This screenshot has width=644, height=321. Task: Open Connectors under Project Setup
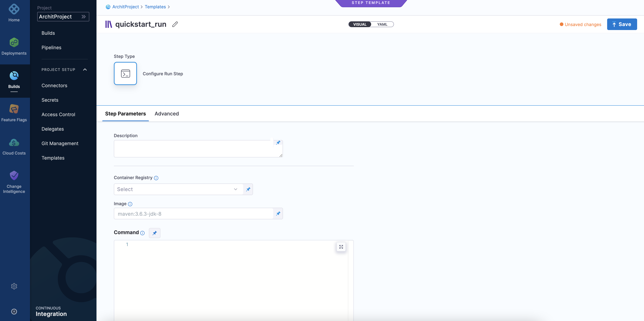pyautogui.click(x=54, y=86)
